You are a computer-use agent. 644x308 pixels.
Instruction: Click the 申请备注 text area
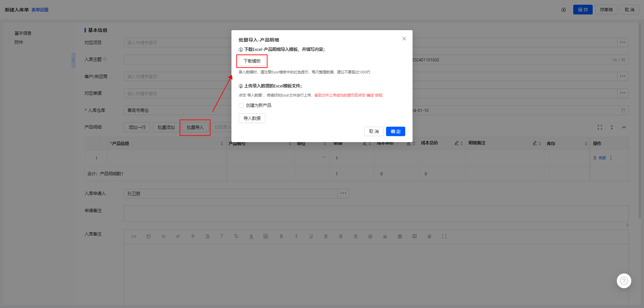click(376, 213)
